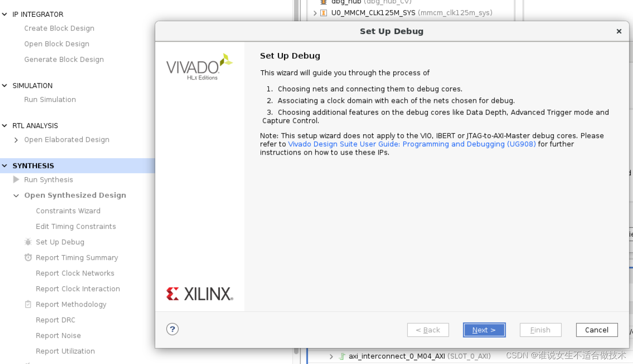Expand Open Elaborated Design
Screen dimensions: 633x364
click(16, 140)
